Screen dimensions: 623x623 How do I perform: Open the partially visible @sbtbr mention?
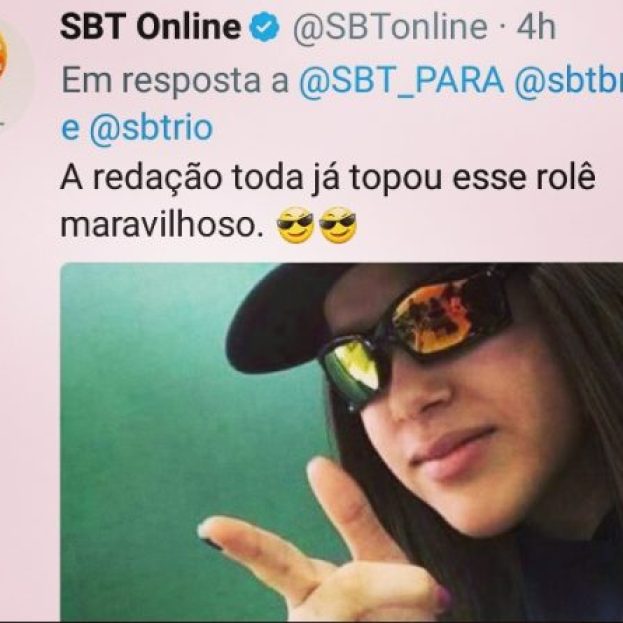[568, 81]
